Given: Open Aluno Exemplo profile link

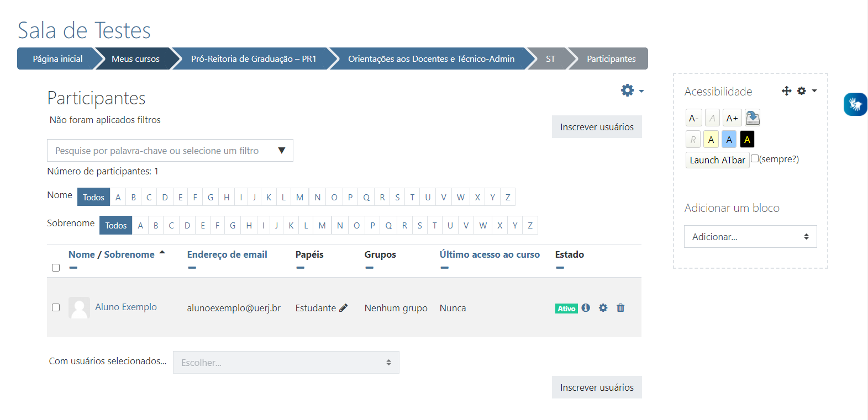Looking at the screenshot, I should [x=126, y=307].
